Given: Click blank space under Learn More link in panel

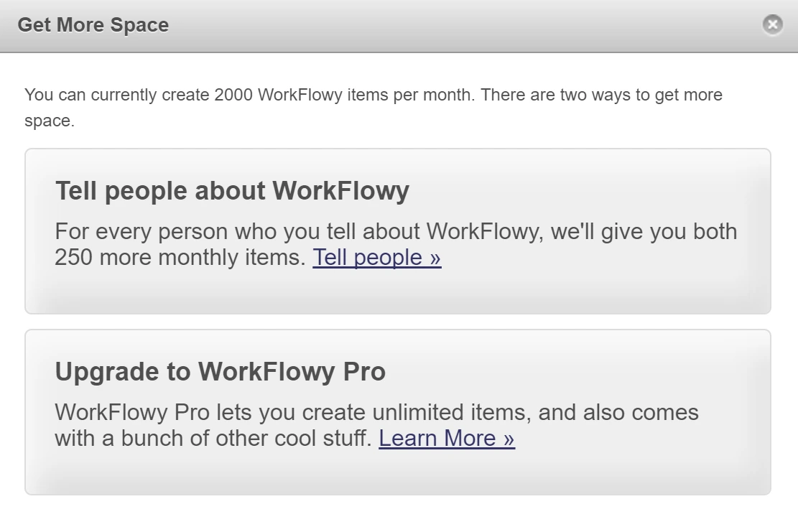Looking at the screenshot, I should (x=397, y=472).
